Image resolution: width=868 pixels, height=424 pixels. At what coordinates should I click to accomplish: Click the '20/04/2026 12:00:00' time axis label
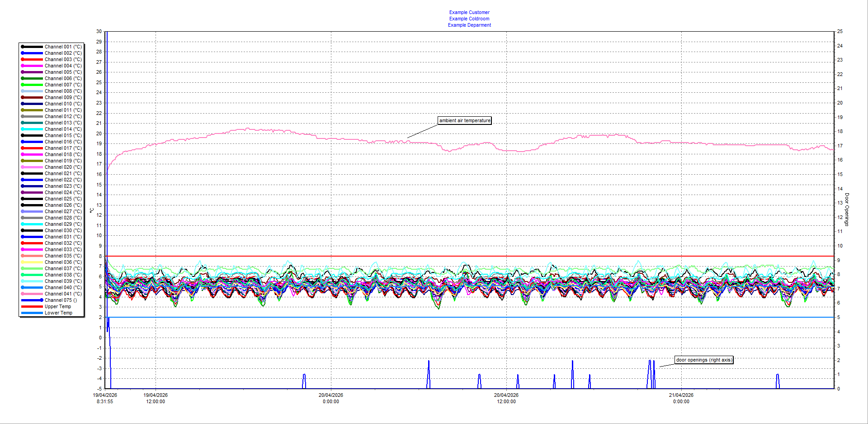pos(506,398)
